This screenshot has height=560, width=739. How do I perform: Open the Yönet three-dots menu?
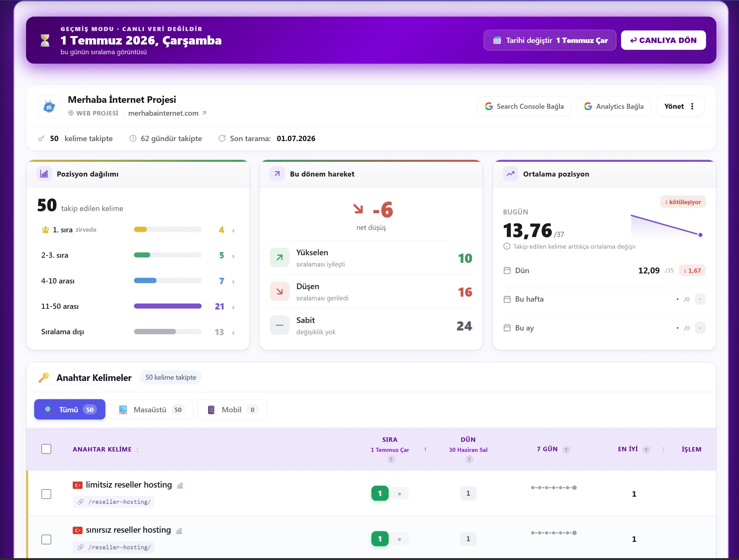[x=692, y=106]
